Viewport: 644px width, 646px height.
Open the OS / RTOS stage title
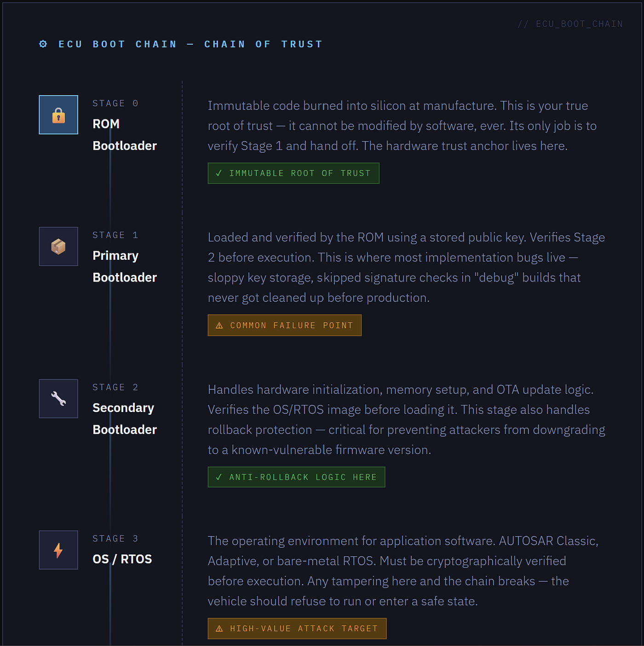pos(122,559)
